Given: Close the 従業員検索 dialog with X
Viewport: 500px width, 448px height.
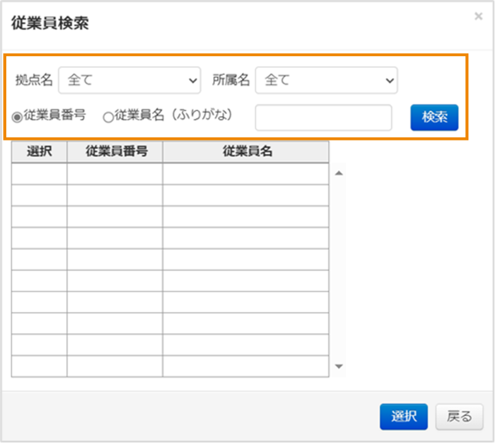Looking at the screenshot, I should (479, 16).
